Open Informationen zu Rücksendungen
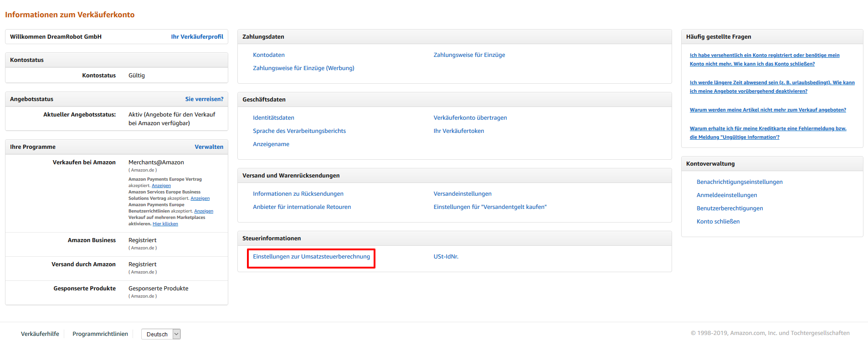 tap(298, 194)
